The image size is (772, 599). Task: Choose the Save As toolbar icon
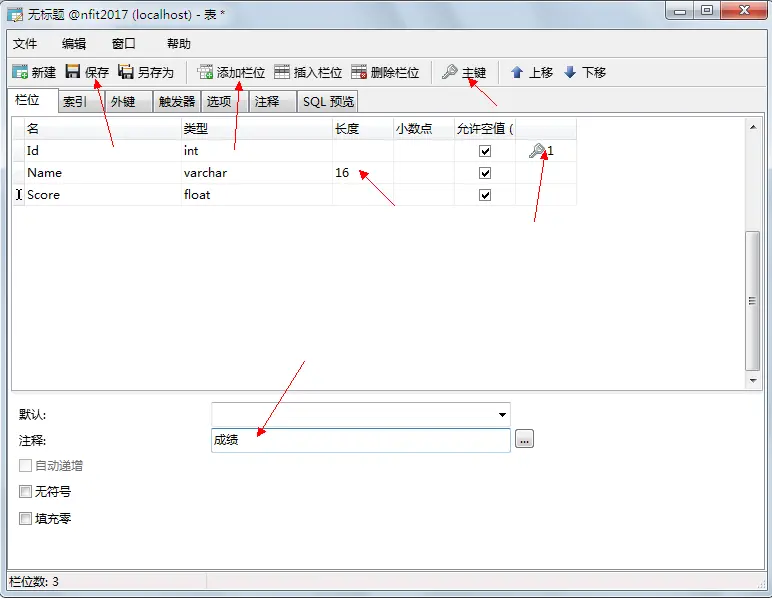(x=126, y=71)
